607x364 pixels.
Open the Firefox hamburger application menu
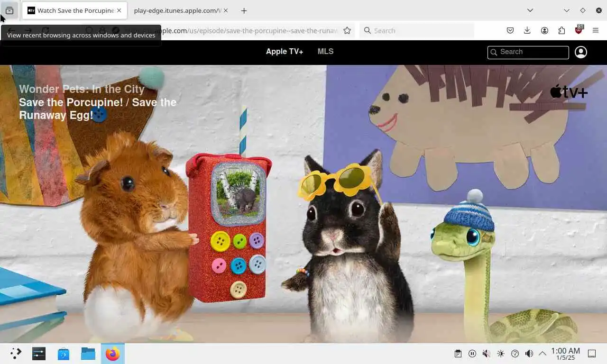596,30
